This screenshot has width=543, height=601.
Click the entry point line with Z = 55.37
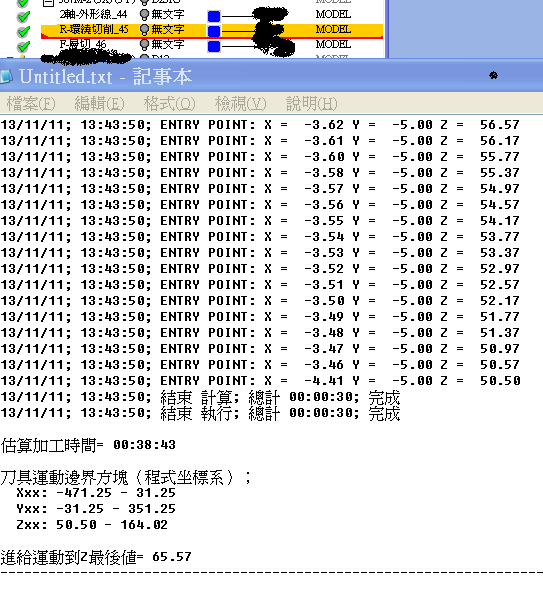tap(260, 173)
